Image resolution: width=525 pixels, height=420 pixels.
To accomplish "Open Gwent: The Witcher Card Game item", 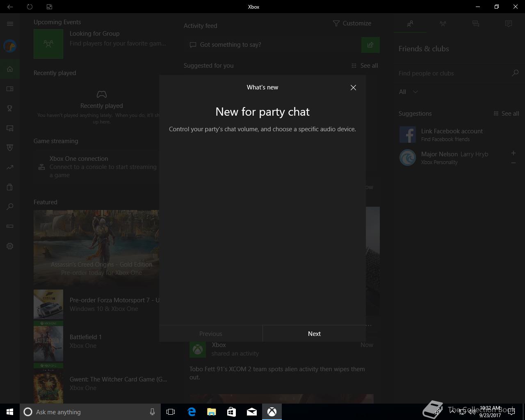I will click(100, 383).
